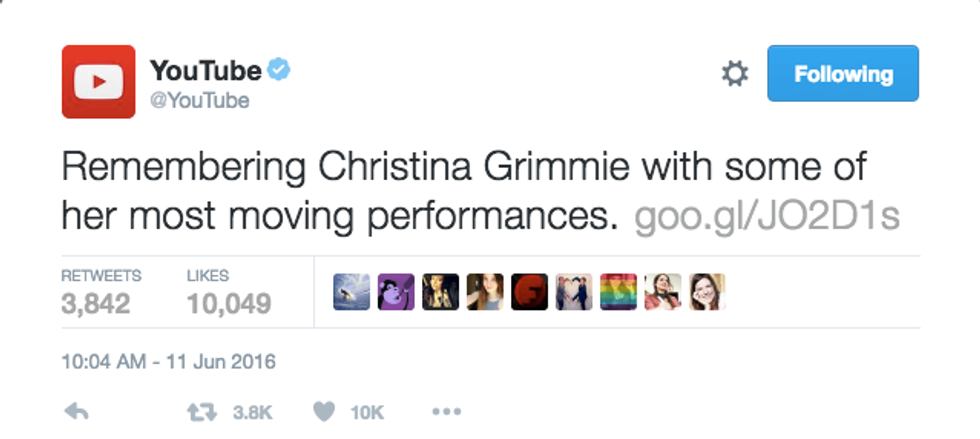Click the YouTube display name
This screenshot has height=439, width=980.
205,71
